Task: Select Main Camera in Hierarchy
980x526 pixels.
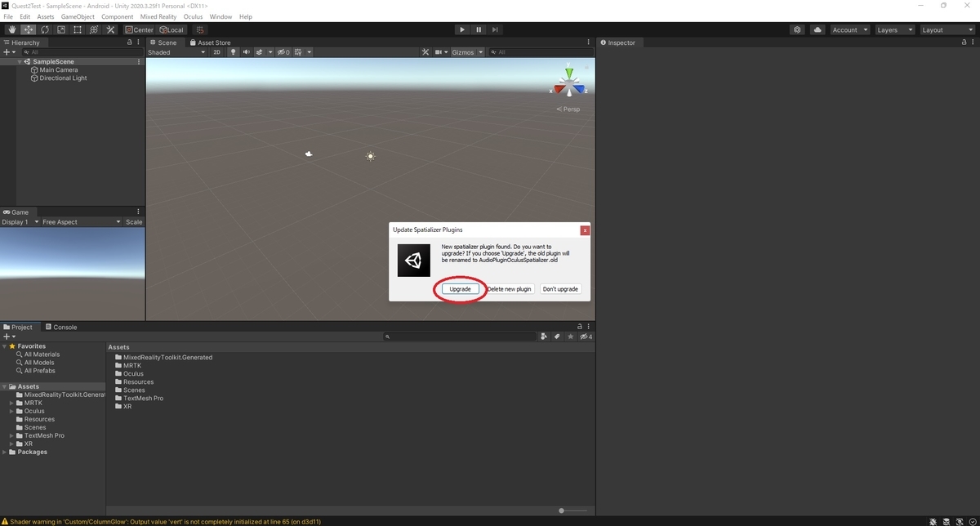Action: 59,70
